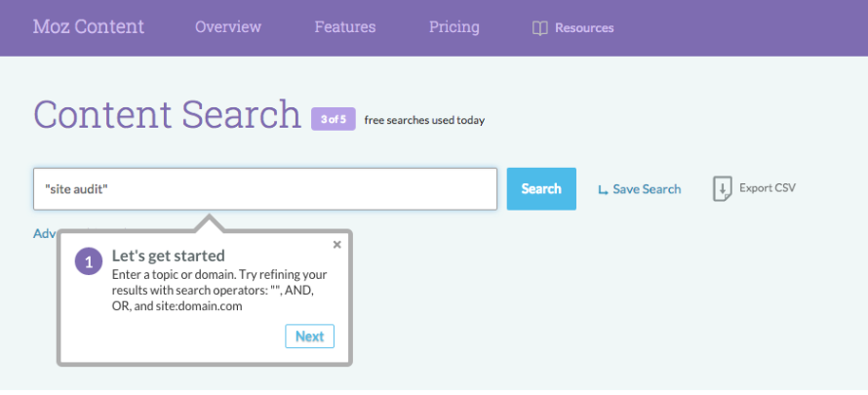Open the Overview page
868x395 pixels.
(230, 27)
